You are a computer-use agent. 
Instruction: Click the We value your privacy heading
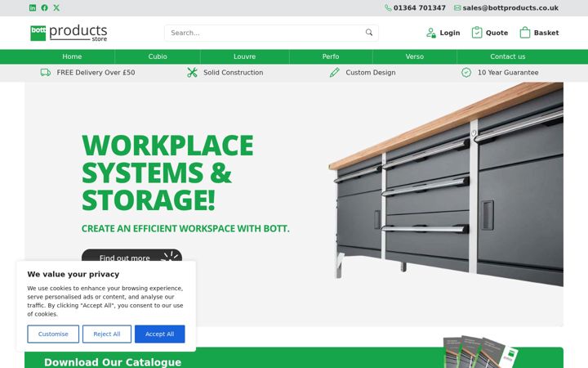73,274
